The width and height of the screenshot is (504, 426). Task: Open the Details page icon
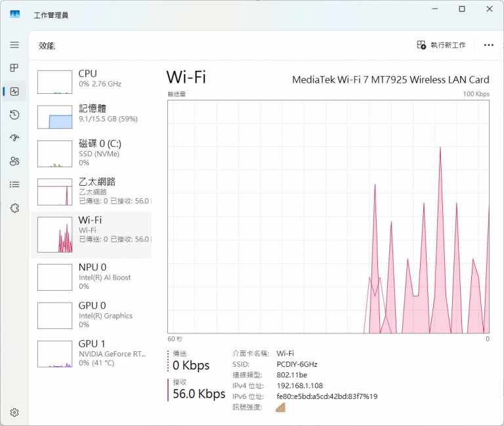[14, 184]
